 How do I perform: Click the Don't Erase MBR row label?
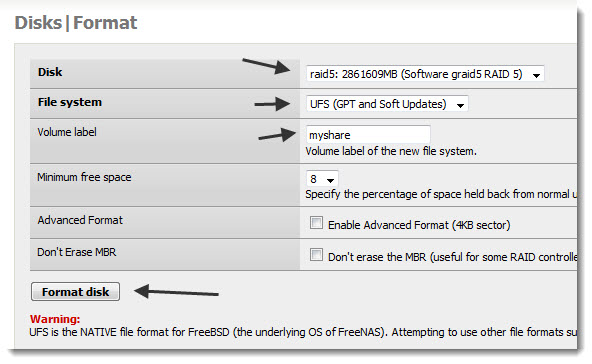77,252
